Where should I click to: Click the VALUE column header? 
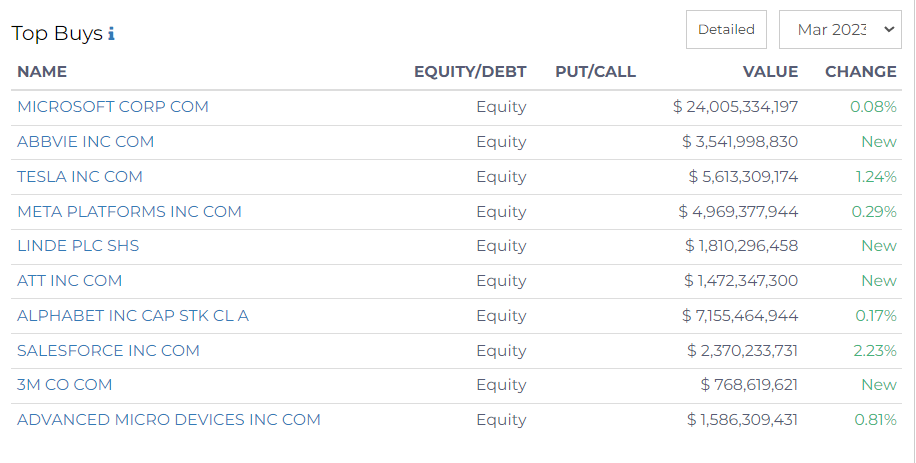click(770, 72)
